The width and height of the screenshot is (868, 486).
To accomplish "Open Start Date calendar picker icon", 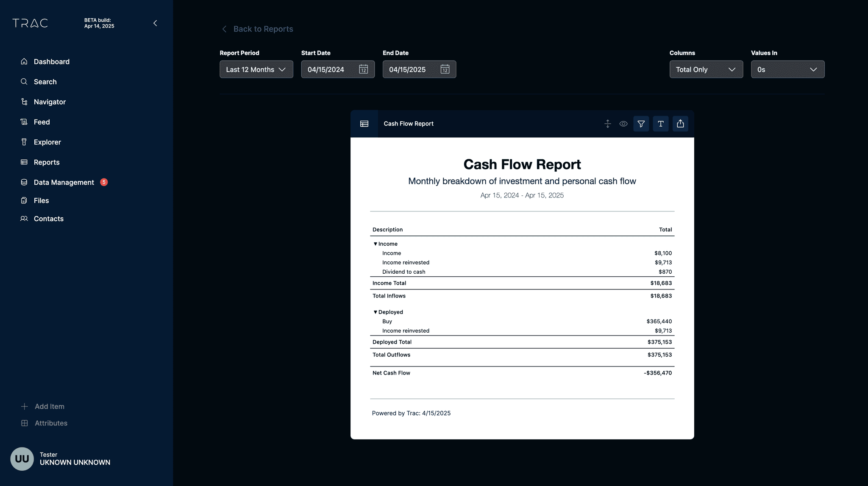I will pos(363,69).
